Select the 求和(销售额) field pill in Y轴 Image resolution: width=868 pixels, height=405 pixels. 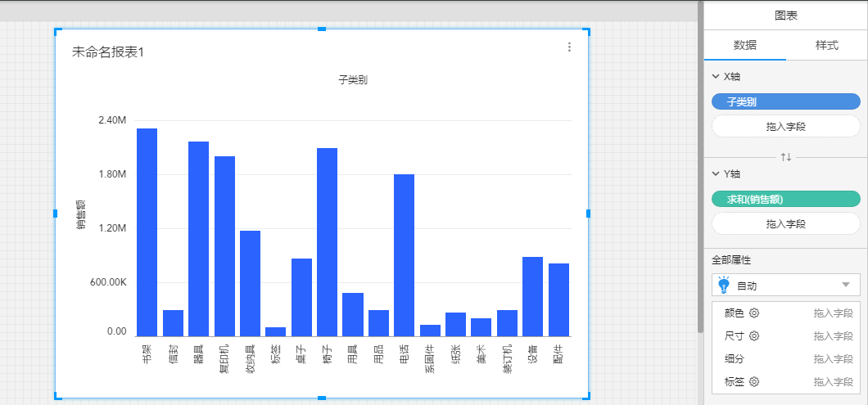pos(786,199)
